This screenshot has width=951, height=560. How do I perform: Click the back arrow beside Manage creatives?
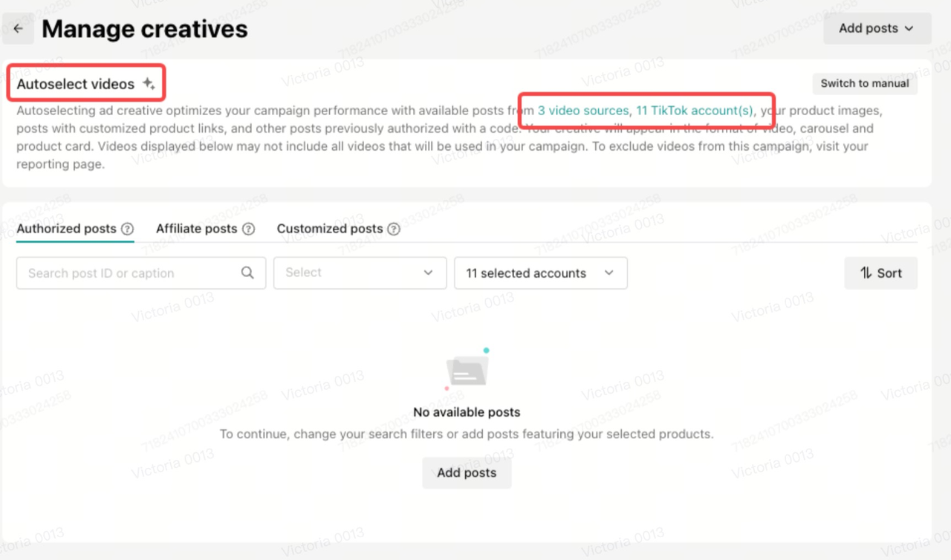18,29
